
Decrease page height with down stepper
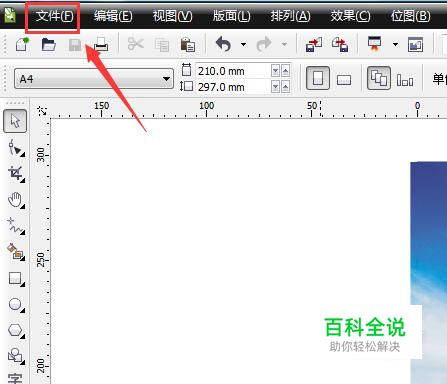coord(275,87)
